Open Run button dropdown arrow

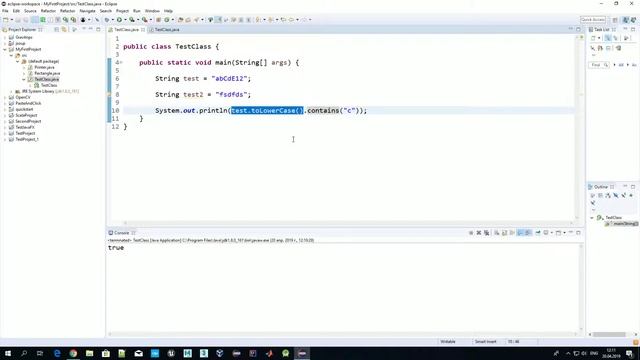[125, 20]
